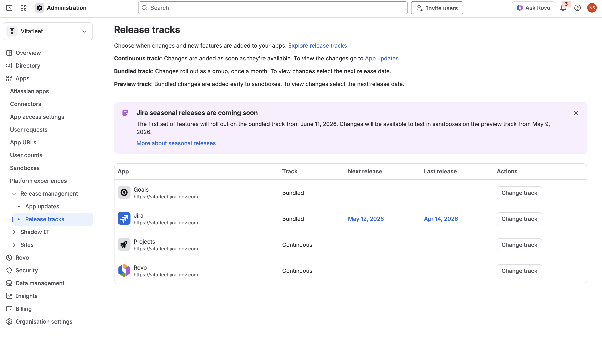Screen dimensions: 602x364
Task: Open Data management in the sidebar
Action: pos(48,283)
